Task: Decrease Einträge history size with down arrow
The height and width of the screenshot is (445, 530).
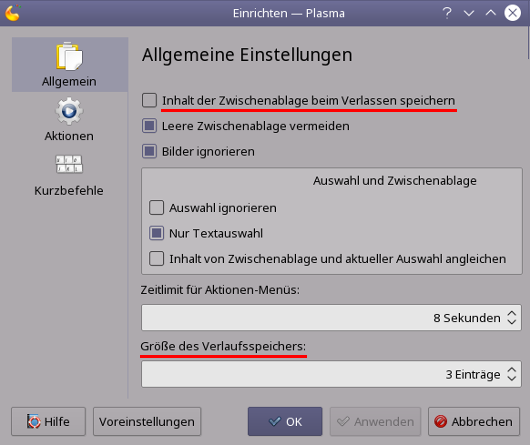Action: point(511,378)
